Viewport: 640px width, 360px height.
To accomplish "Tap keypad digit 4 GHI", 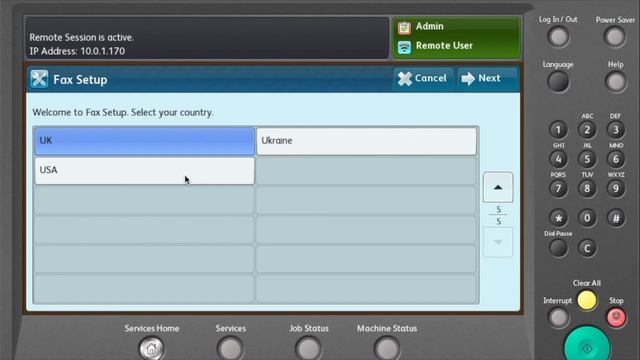I will (558, 159).
